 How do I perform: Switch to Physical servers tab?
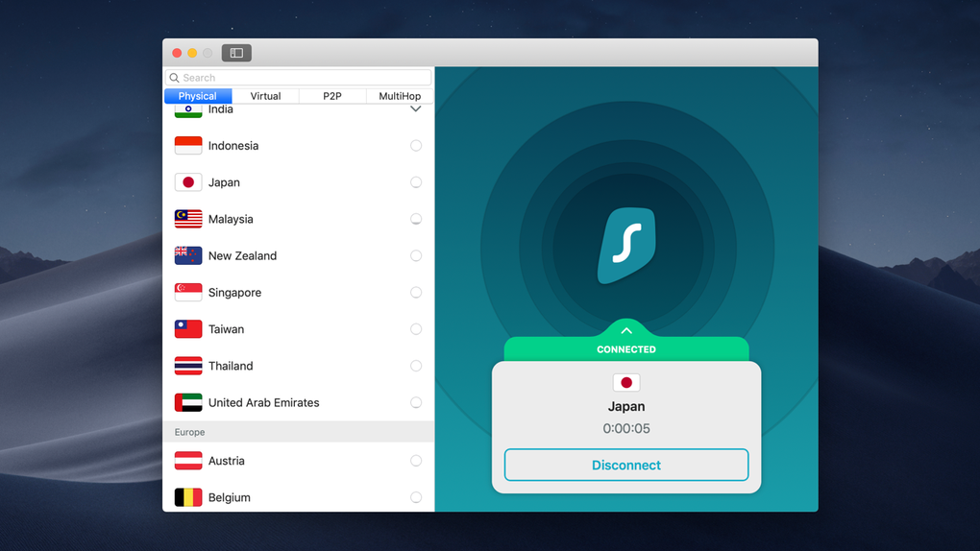(x=198, y=96)
